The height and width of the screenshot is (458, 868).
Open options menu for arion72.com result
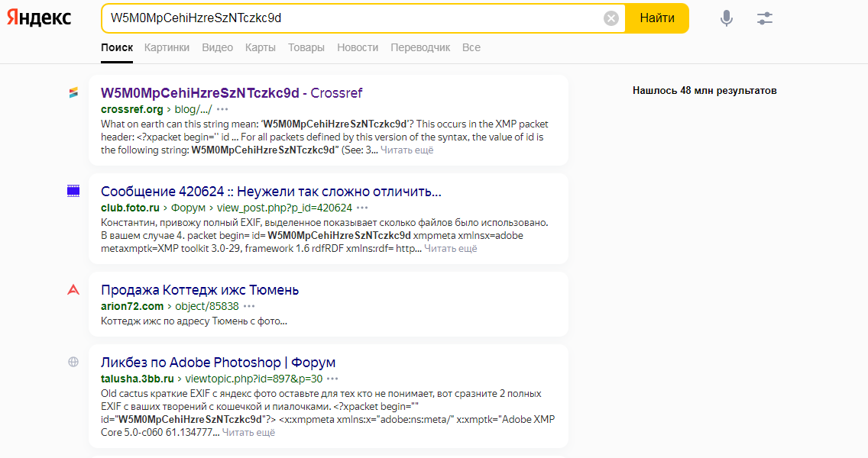pyautogui.click(x=249, y=306)
